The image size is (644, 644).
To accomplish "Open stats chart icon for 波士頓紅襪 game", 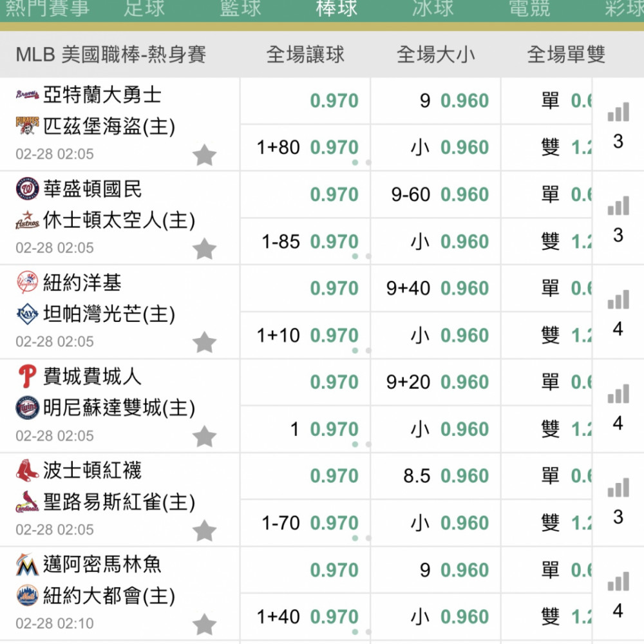I will pyautogui.click(x=618, y=487).
